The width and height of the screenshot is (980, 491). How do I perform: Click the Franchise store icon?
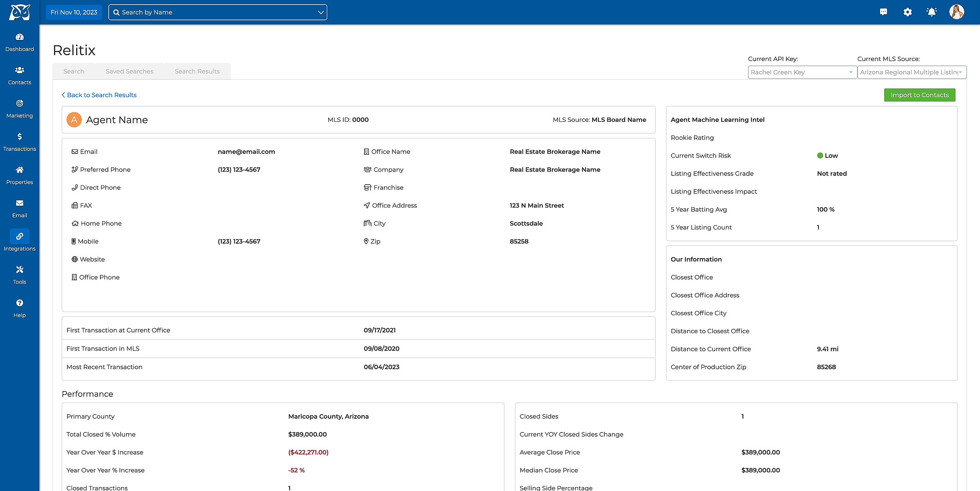tap(367, 188)
